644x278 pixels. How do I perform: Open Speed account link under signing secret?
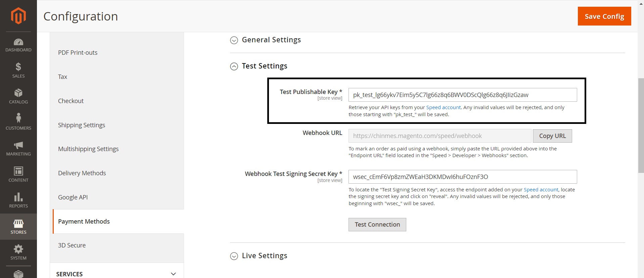tap(541, 190)
